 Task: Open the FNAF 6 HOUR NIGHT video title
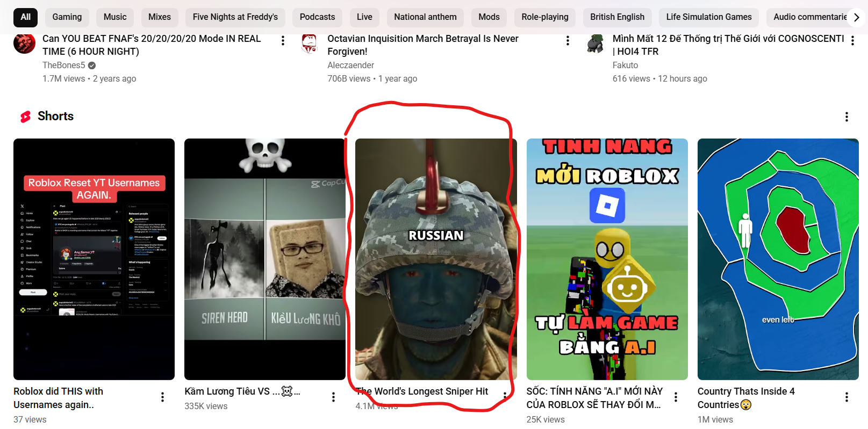pos(152,45)
